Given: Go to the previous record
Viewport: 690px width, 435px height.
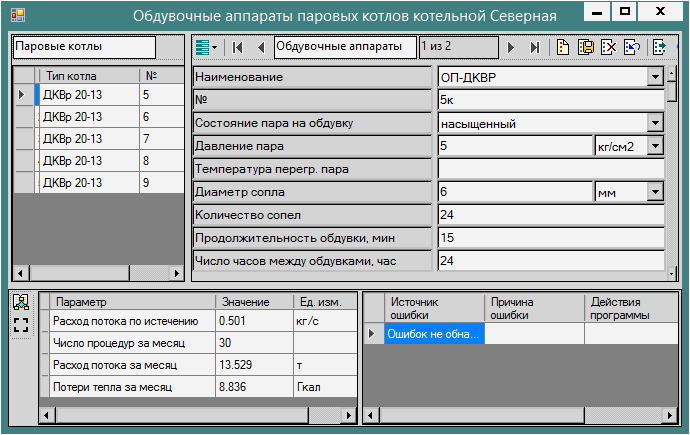Looking at the screenshot, I should 260,47.
